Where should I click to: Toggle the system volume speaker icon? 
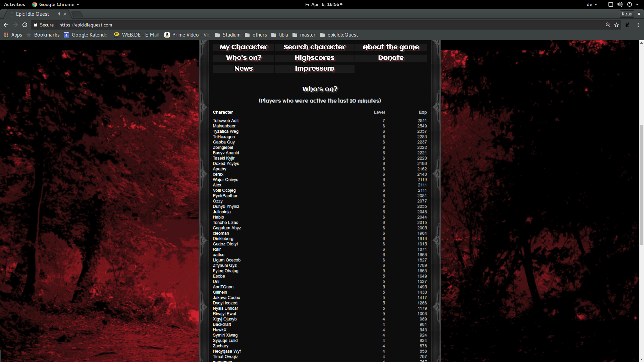click(x=620, y=4)
